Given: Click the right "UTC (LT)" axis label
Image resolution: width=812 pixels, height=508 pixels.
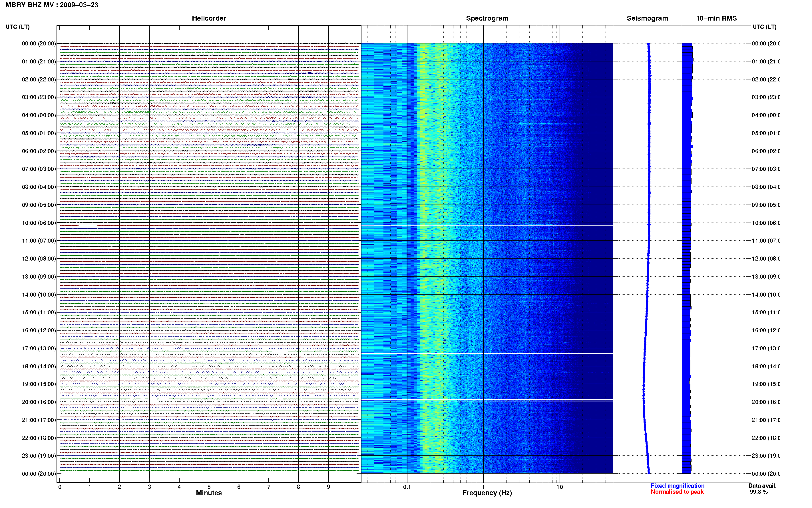Looking at the screenshot, I should click(x=764, y=27).
